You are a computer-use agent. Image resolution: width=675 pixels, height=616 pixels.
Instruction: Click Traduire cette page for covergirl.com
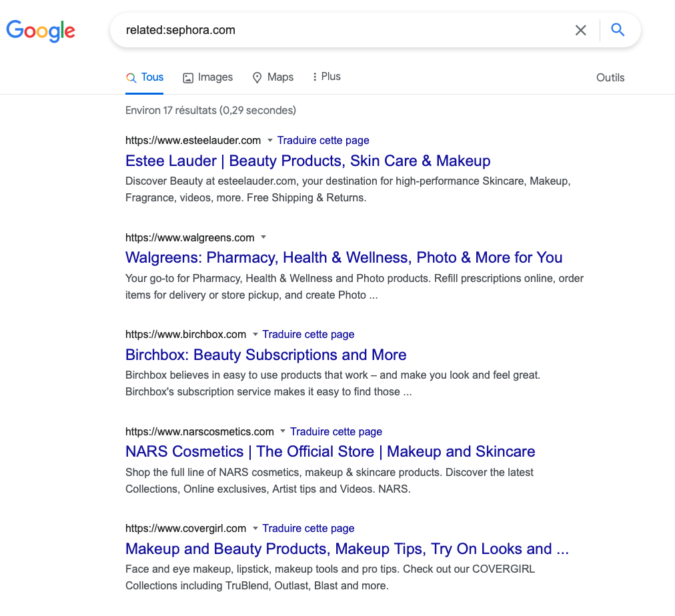(x=308, y=528)
